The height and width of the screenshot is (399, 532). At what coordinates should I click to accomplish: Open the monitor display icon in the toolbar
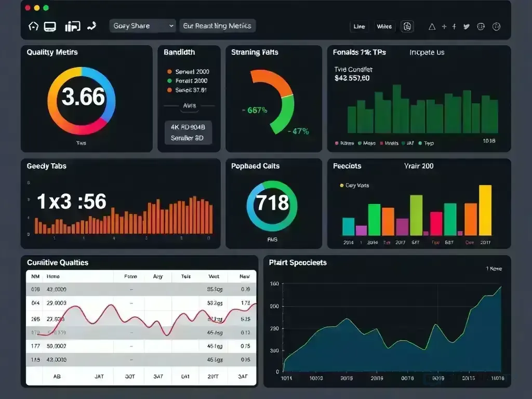pos(50,26)
